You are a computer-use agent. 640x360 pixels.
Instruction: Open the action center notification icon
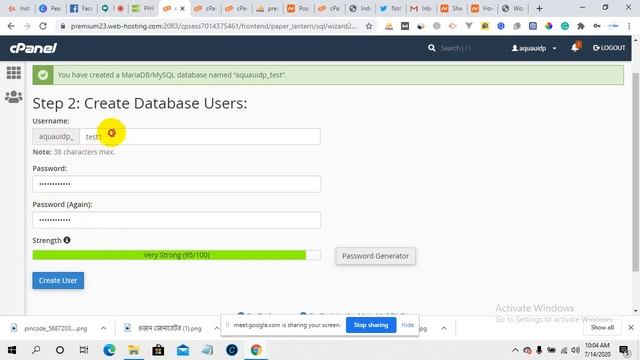point(624,350)
